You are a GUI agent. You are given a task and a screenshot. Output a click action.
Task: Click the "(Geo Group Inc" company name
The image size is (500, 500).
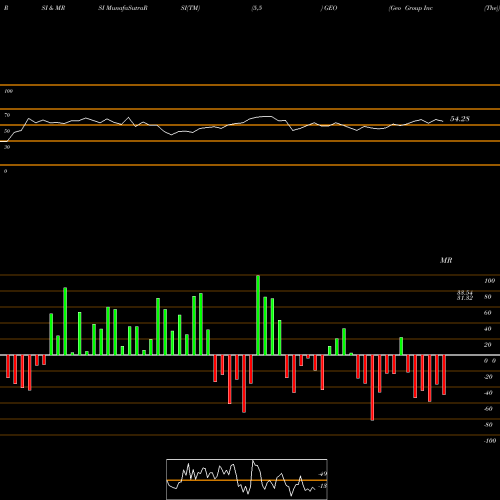[411, 8]
